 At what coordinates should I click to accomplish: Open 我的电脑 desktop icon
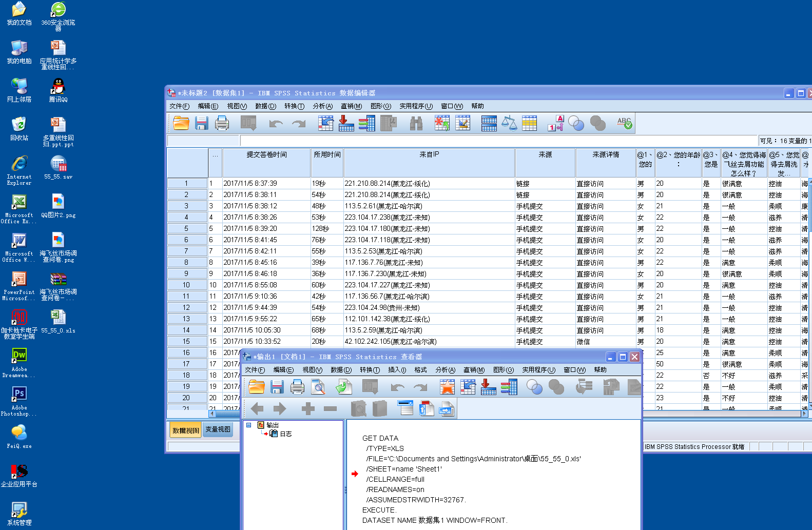[x=19, y=52]
